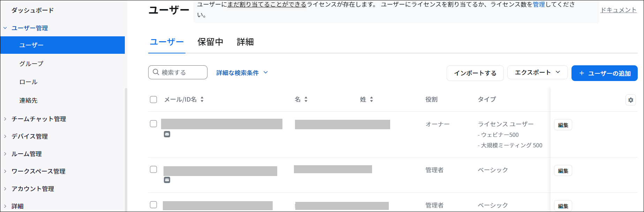Click 編集 for the first 管理者 row
The height and width of the screenshot is (212, 644).
point(563,171)
